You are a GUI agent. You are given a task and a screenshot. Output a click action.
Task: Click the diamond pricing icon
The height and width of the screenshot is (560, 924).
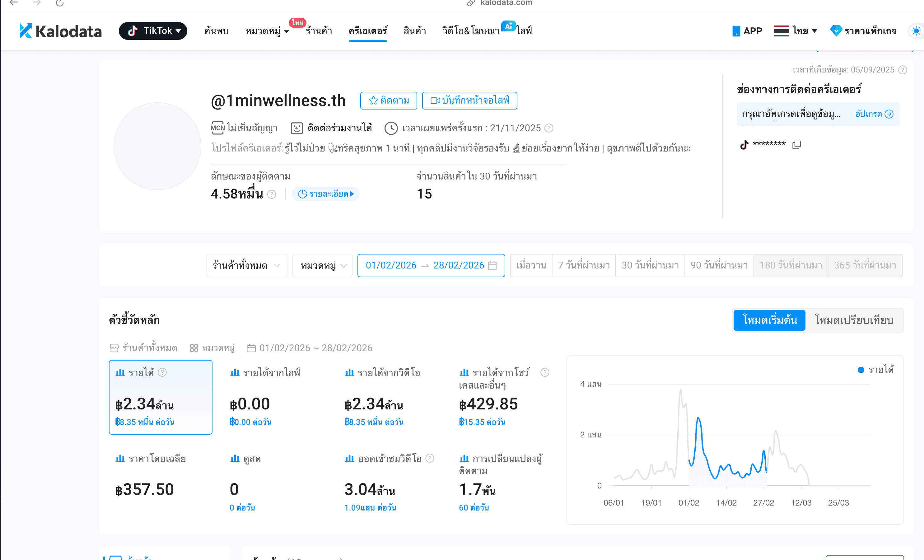pos(836,31)
